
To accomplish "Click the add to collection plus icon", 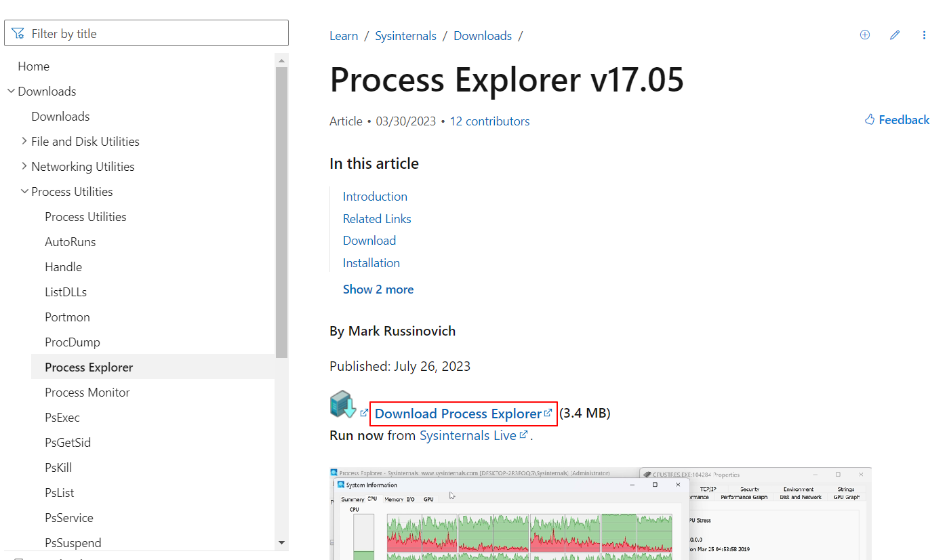I will pyautogui.click(x=864, y=35).
